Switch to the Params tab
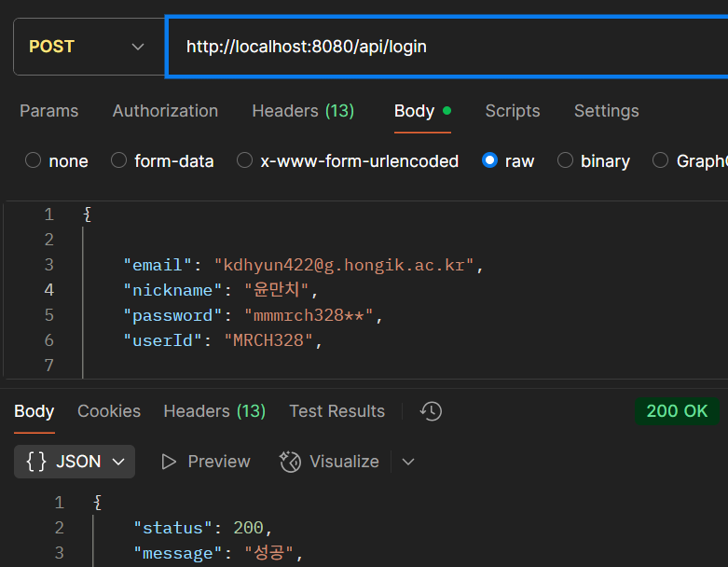This screenshot has width=728, height=567. click(x=48, y=111)
